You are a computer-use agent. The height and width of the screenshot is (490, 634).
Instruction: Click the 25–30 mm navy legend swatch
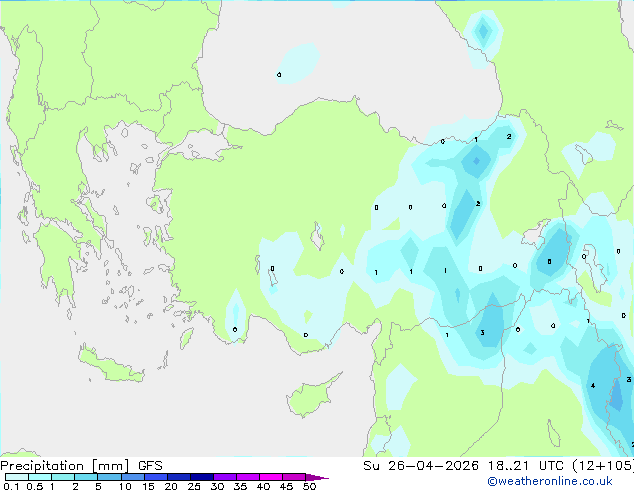(x=202, y=477)
